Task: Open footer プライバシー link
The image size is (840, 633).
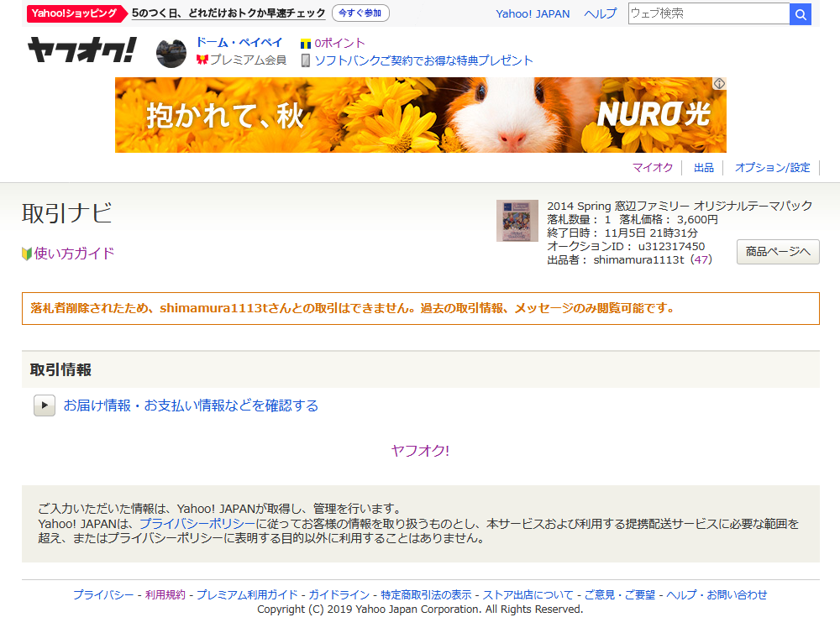Action: (x=103, y=594)
